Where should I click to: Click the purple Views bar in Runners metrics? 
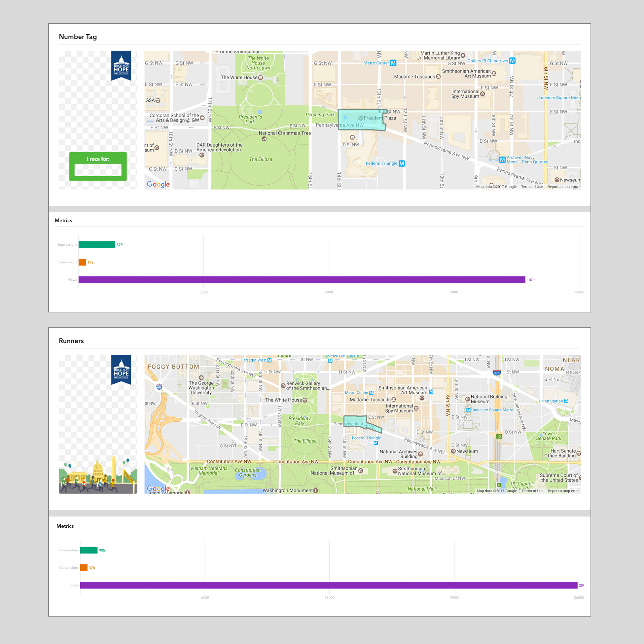coord(329,585)
